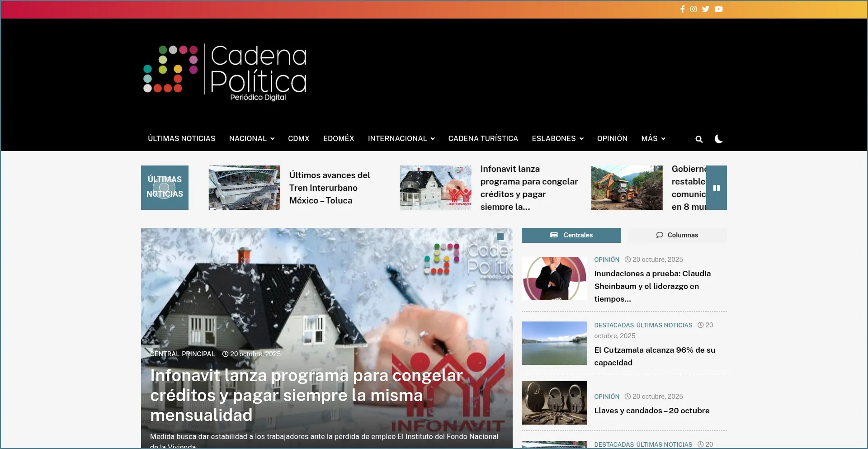Toggle dark mode with moon icon
Image resolution: width=868 pixels, height=449 pixels.
coord(718,139)
